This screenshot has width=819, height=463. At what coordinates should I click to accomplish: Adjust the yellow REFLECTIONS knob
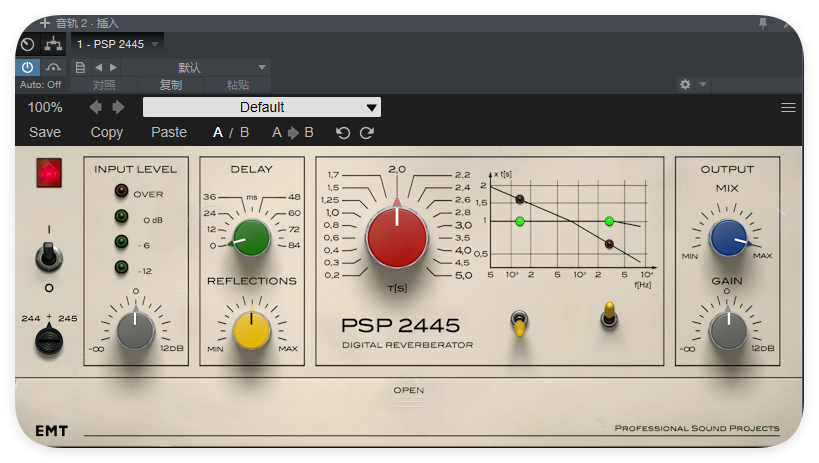pos(251,330)
